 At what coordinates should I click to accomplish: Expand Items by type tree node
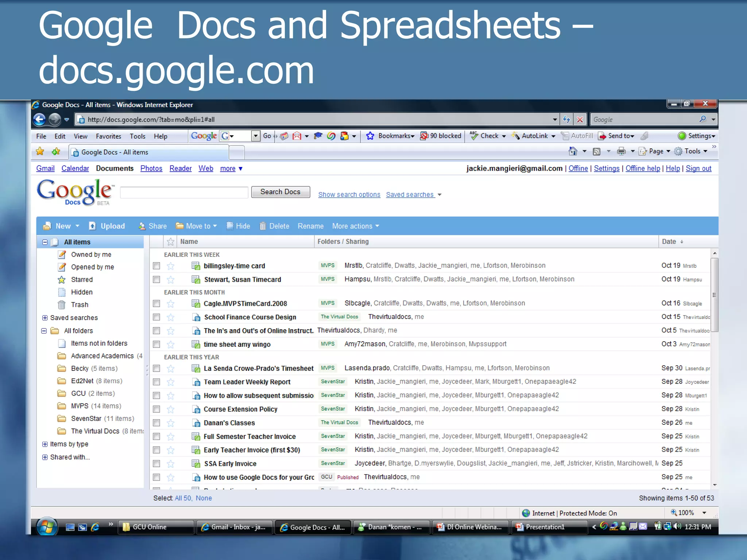pyautogui.click(x=45, y=444)
